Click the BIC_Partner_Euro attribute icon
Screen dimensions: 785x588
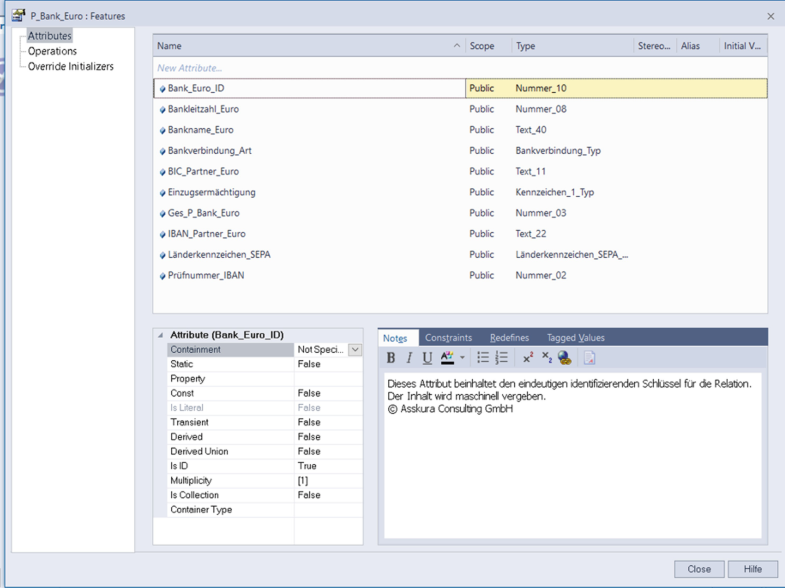pos(162,172)
